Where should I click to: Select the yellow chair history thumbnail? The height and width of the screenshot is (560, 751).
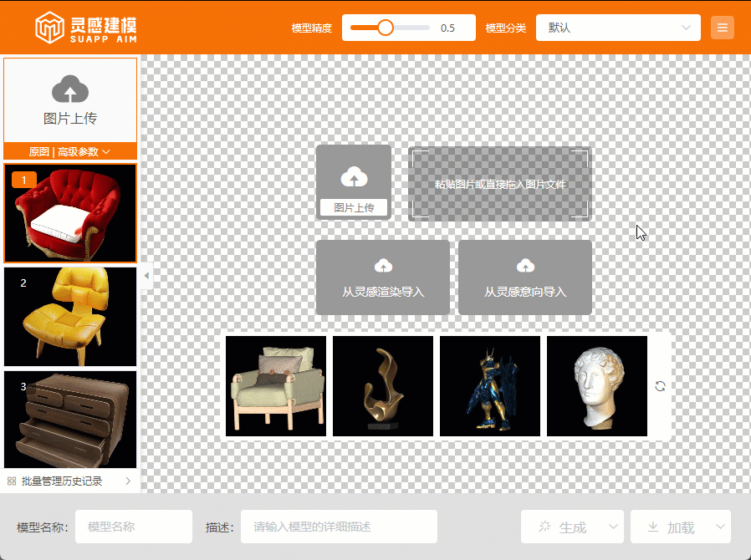(70, 317)
